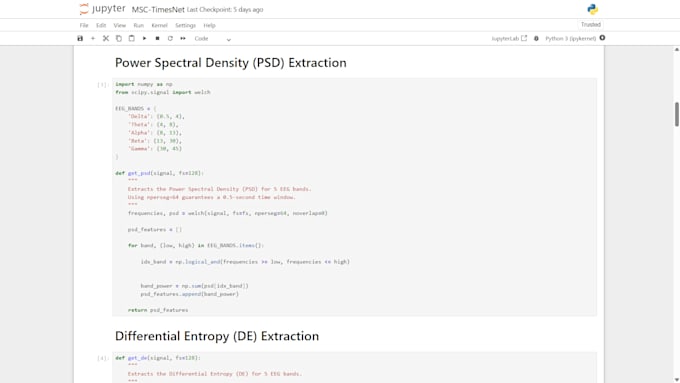Insert a new cell with the plus icon
680x383 pixels.
(93, 39)
